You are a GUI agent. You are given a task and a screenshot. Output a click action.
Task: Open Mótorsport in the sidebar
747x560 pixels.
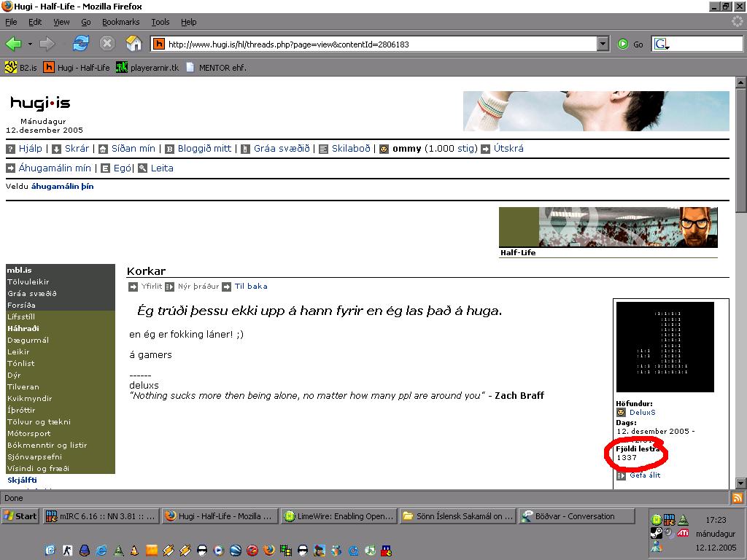pos(28,433)
